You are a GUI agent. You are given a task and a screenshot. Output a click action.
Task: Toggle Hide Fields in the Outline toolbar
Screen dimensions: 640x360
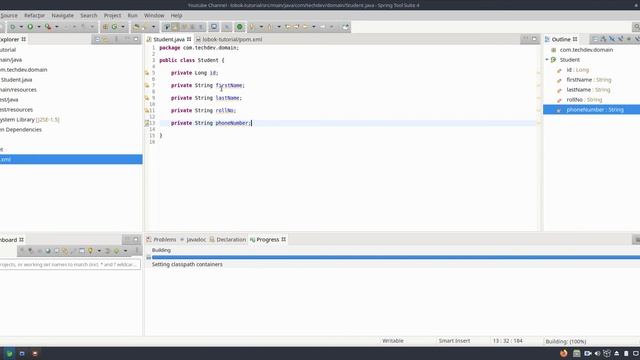click(x=612, y=39)
